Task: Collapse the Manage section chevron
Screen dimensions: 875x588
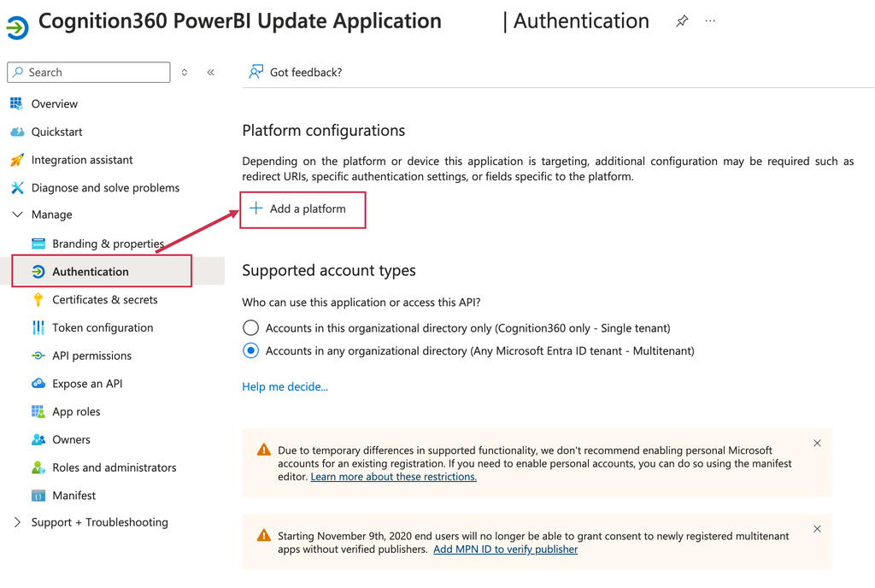Action: point(17,215)
